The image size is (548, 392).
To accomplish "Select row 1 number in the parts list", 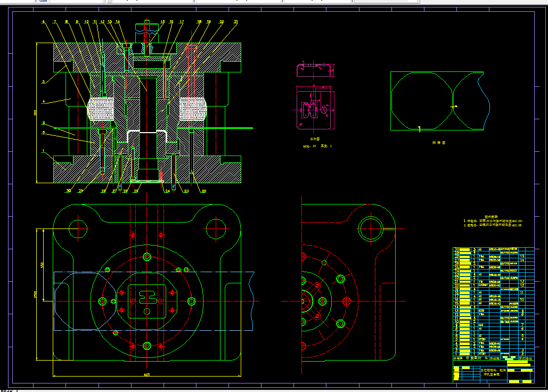I will (x=456, y=354).
